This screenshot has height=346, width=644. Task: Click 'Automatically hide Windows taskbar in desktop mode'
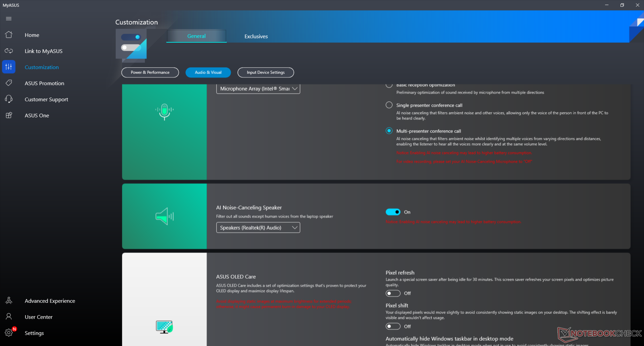[x=449, y=339]
